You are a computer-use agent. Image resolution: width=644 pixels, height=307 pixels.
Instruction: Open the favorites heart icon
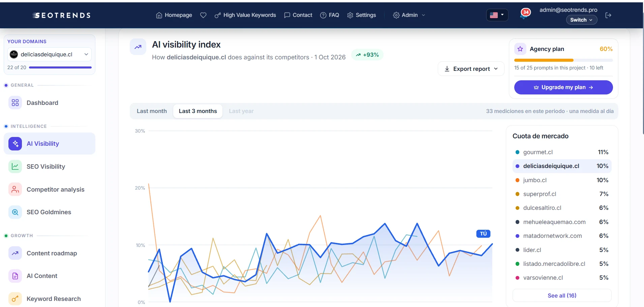coord(203,15)
